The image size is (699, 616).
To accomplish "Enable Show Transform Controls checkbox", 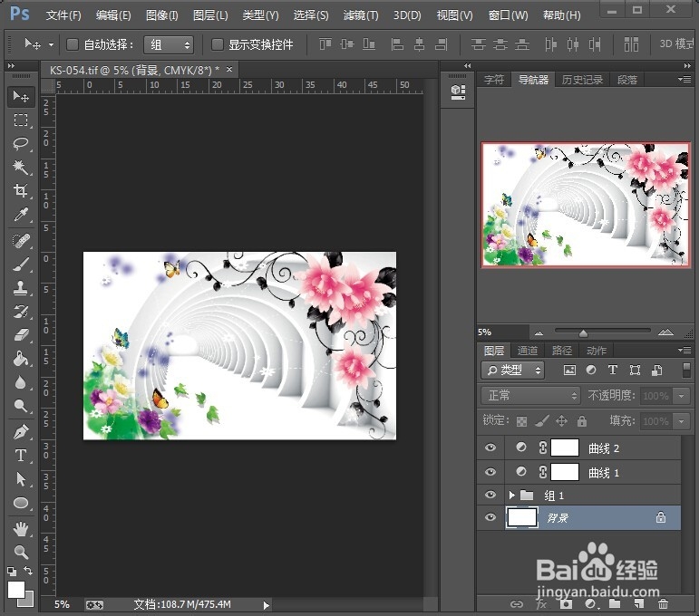I will point(217,44).
